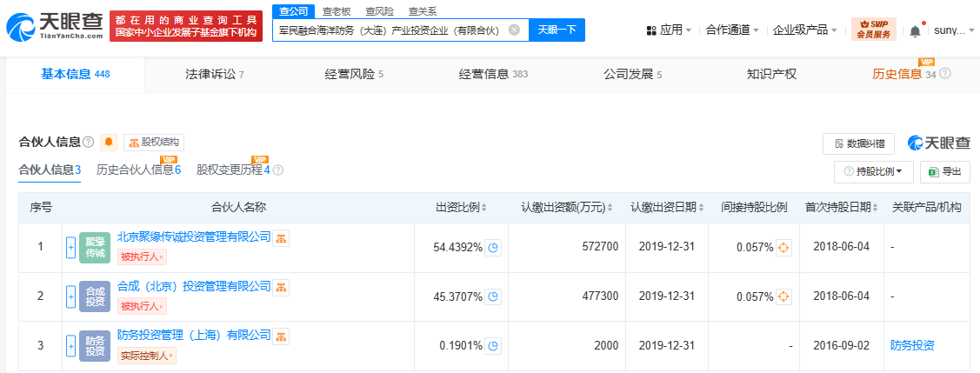Expand row 1 with the plus button

(x=70, y=248)
